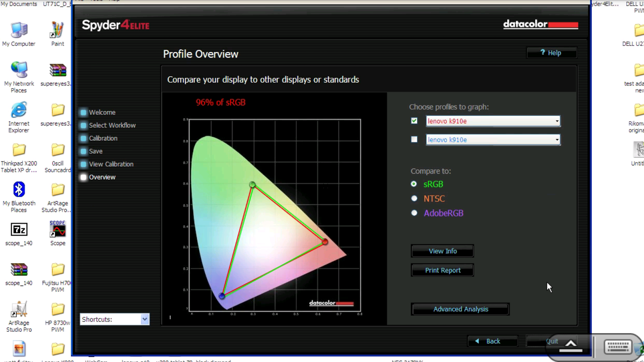The height and width of the screenshot is (362, 644).
Task: Click the View Calibration step indicator
Action: tap(83, 164)
